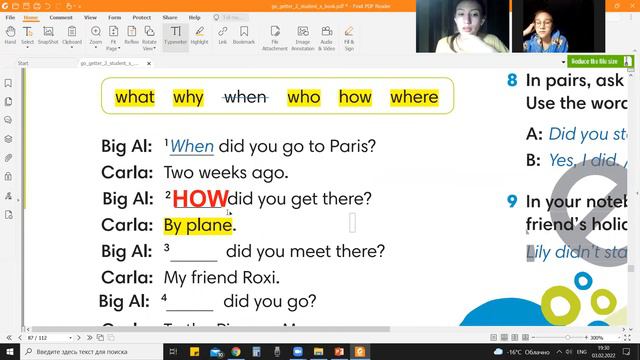Switch to the Form ribbon tab

click(x=115, y=18)
